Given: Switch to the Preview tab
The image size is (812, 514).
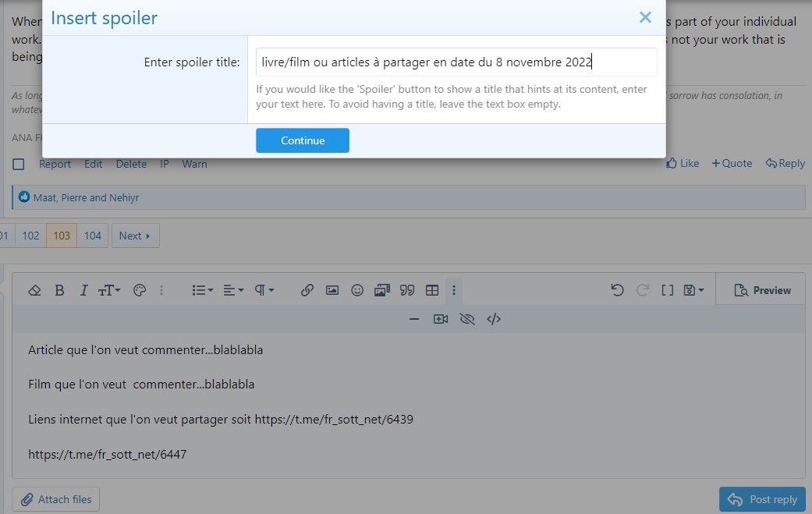Looking at the screenshot, I should (762, 290).
